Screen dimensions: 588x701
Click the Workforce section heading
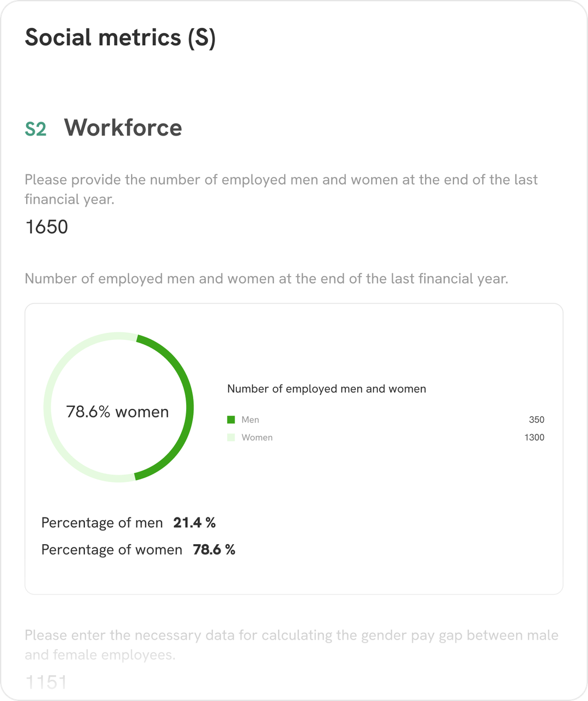pos(124,128)
